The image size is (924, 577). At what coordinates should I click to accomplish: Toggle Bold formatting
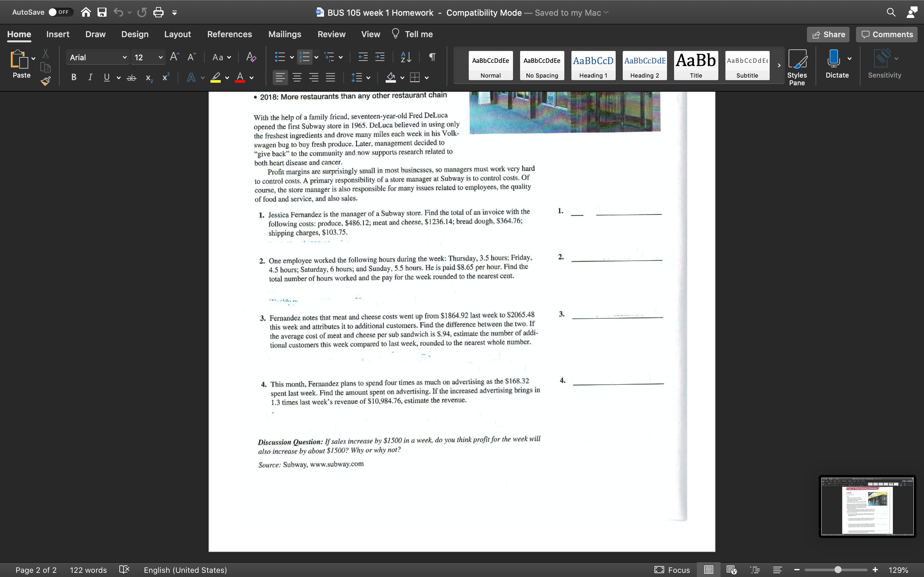click(74, 78)
